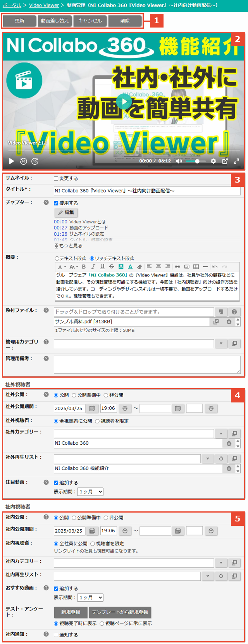Open 社内再生リスト dropdown arrow

(x=208, y=576)
